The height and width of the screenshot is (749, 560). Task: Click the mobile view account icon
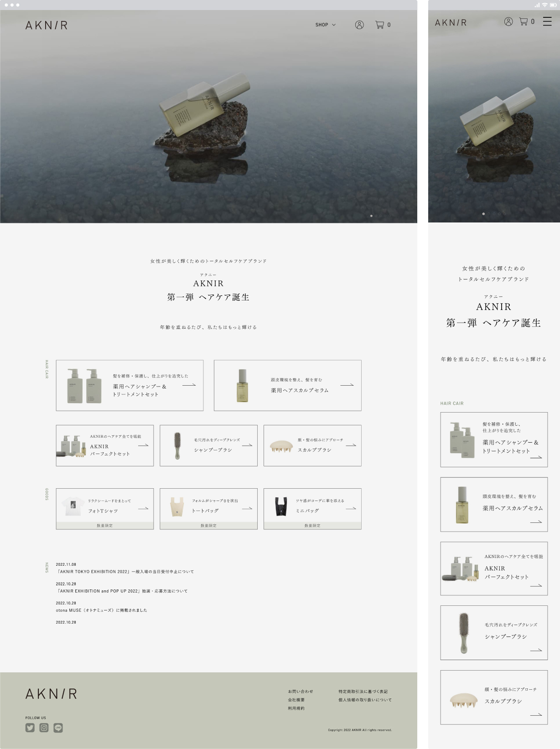pos(508,21)
